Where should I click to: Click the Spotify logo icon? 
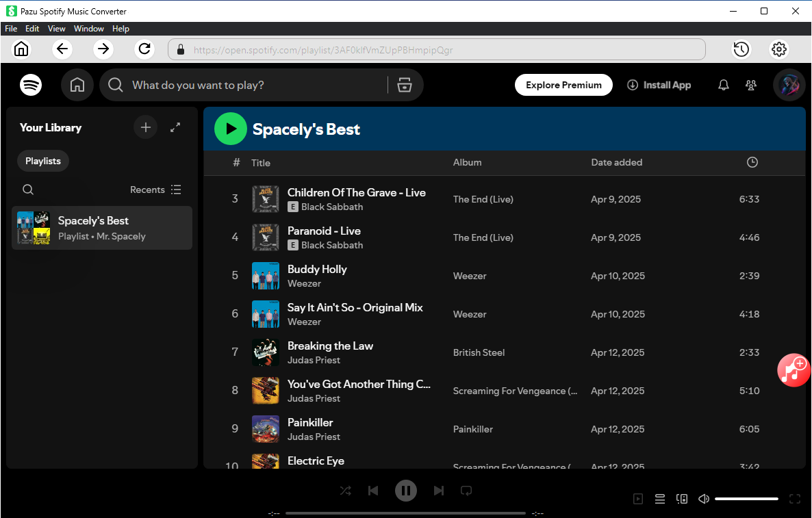[x=31, y=85]
